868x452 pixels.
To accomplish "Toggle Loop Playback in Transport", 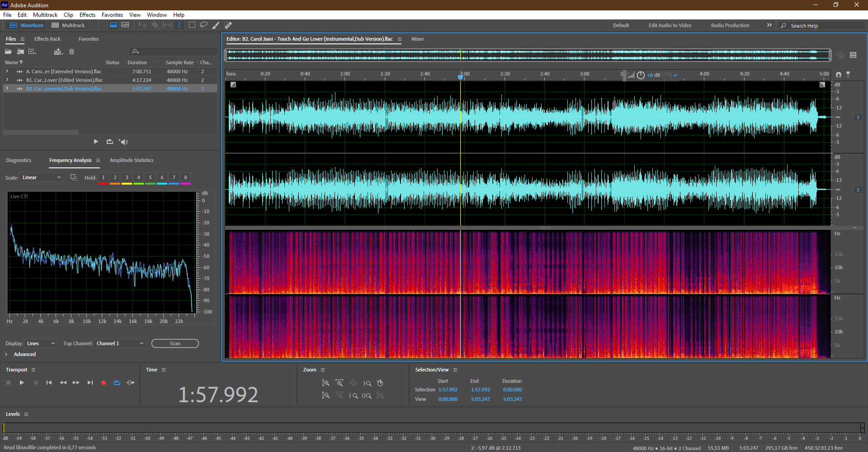I will [117, 383].
